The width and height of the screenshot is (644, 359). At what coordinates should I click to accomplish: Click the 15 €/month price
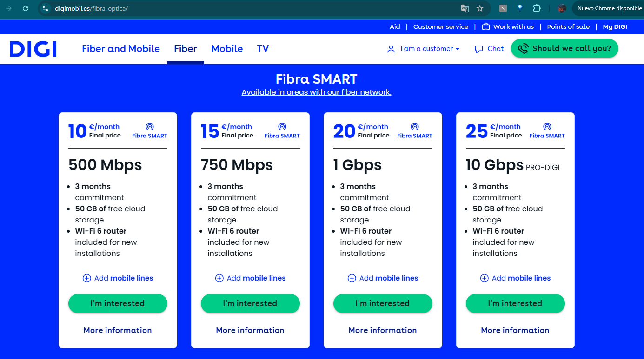[227, 131]
